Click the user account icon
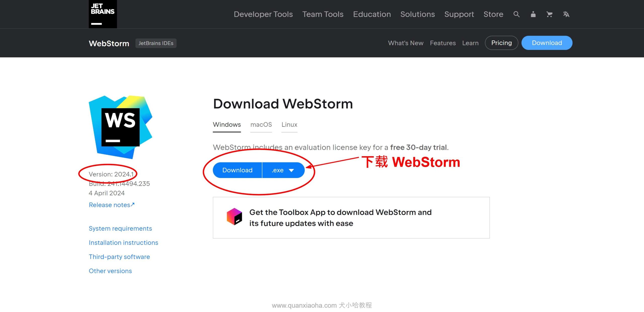This screenshot has height=312, width=644. click(x=533, y=14)
